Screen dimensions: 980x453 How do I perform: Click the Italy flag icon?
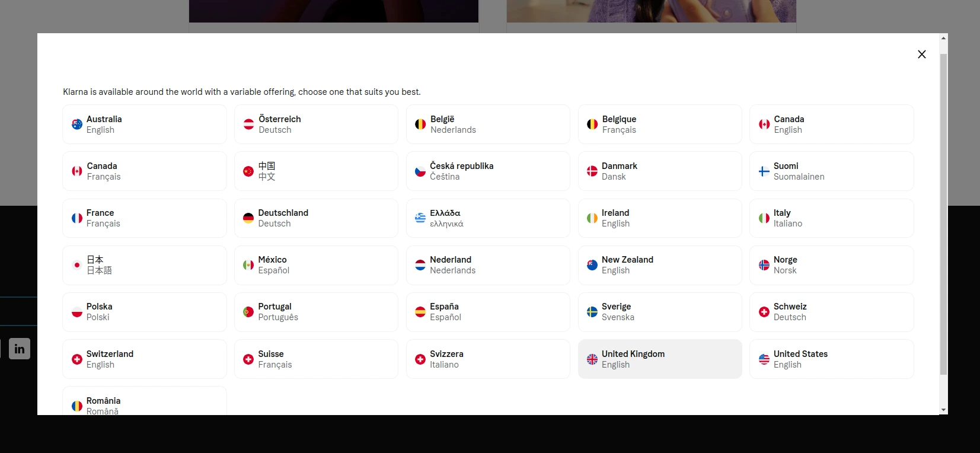click(764, 218)
